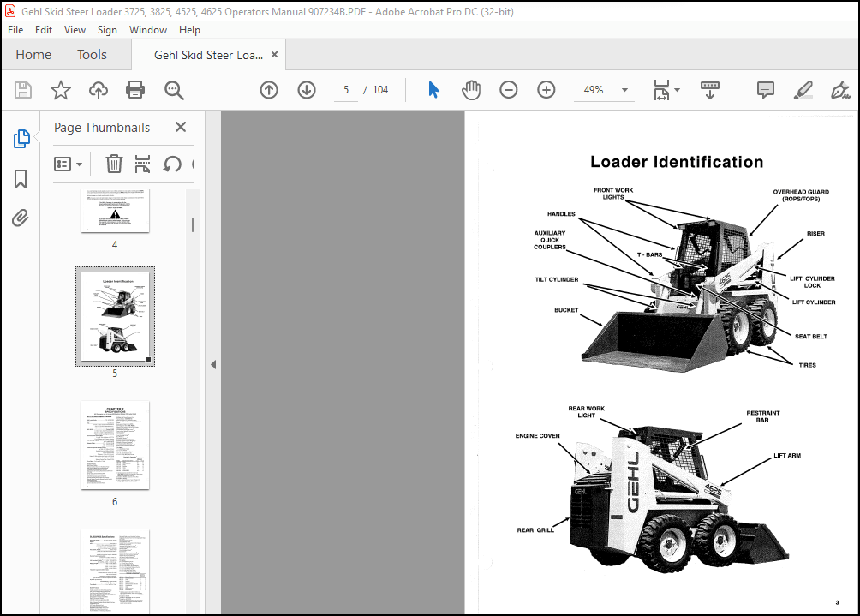
Task: Delete selected page thumbnail via trash icon
Action: point(114,164)
